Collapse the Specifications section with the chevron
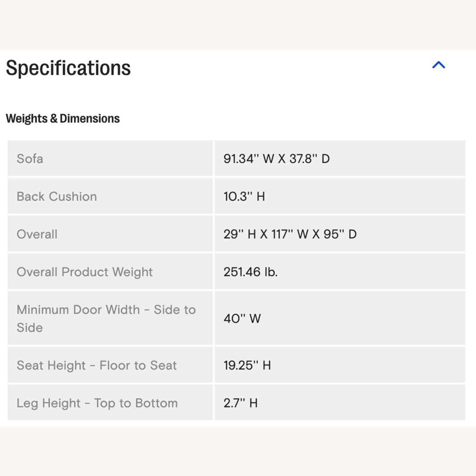476x476 pixels. click(439, 65)
